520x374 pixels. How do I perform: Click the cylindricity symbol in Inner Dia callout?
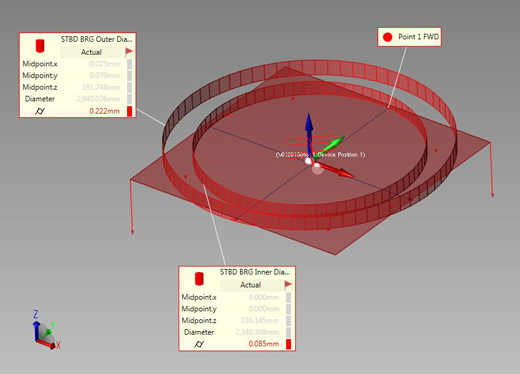199,344
